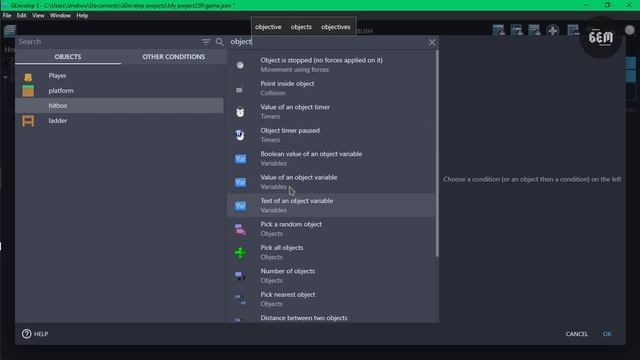Screen dimensions: 640x360
Task: Select the hitbox object row
Action: click(119, 106)
